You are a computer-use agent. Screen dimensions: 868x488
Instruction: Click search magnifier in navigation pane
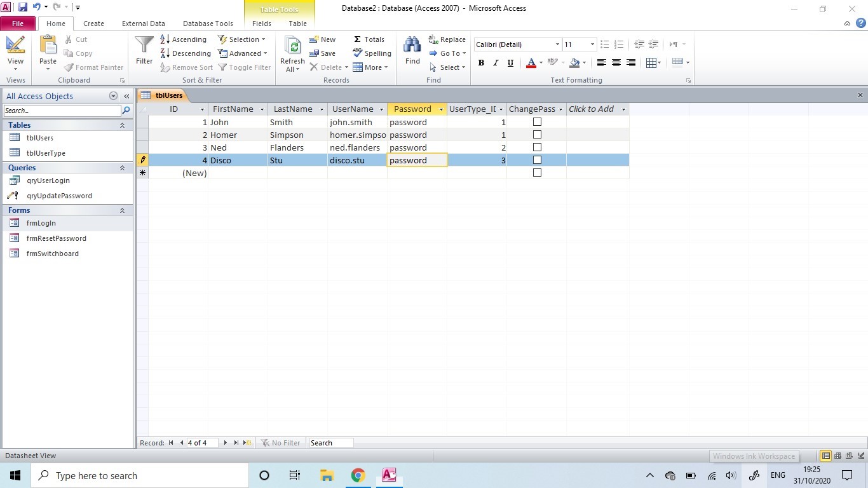pyautogui.click(x=126, y=111)
